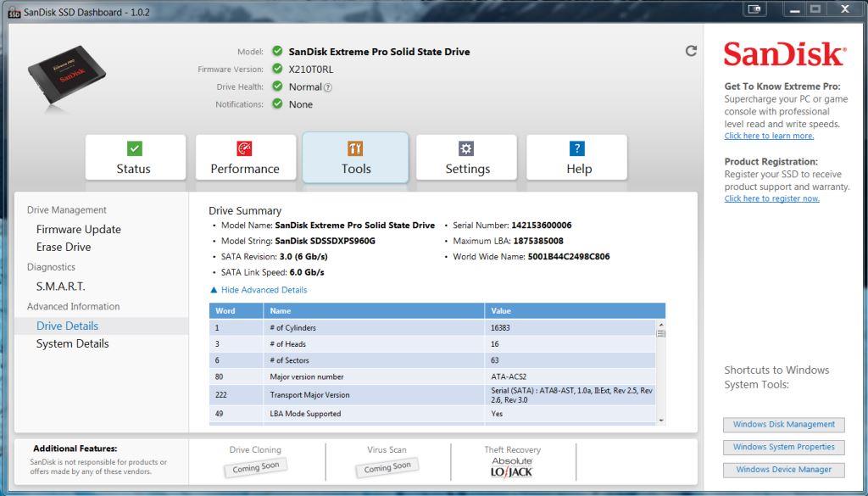This screenshot has width=868, height=496.
Task: Open the Help tab
Action: pos(578,158)
